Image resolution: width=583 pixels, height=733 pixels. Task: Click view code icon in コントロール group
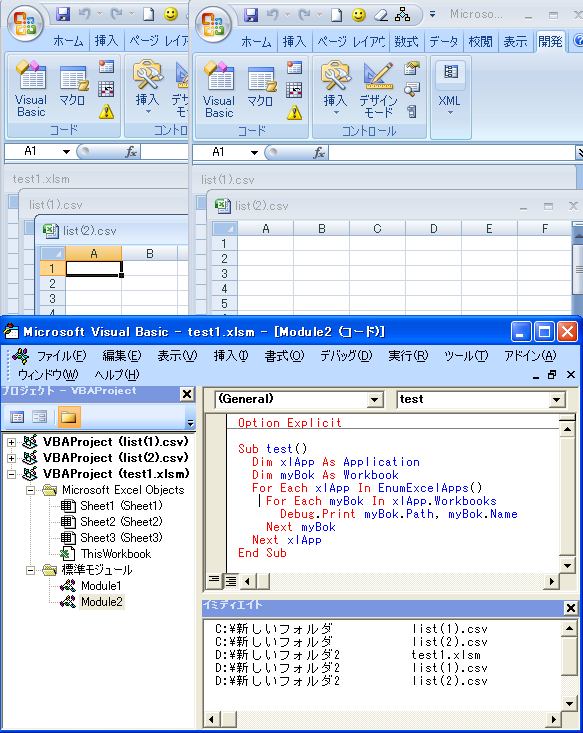[x=412, y=89]
